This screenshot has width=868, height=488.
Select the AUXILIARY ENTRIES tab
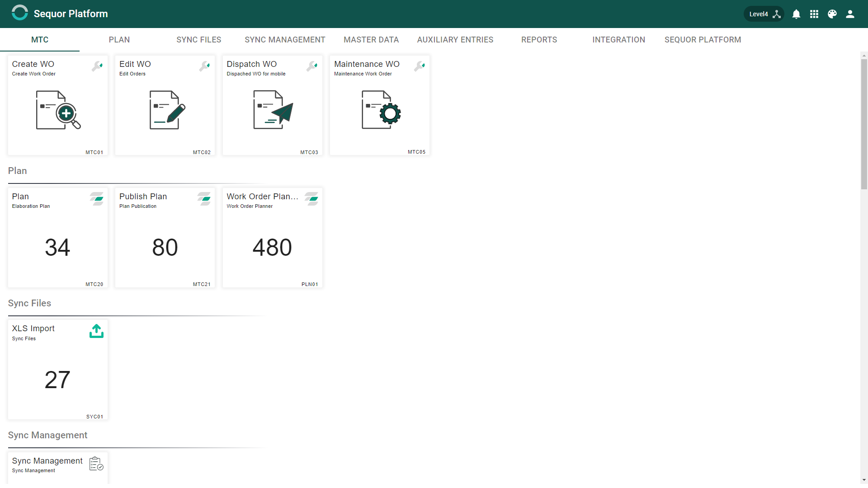point(455,40)
